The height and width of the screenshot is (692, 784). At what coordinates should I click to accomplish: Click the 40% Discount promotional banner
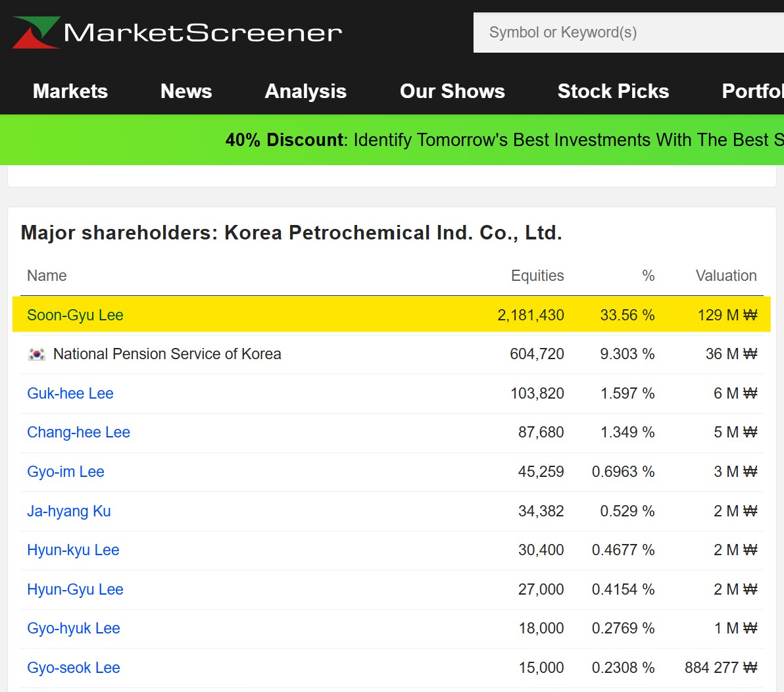(x=504, y=139)
